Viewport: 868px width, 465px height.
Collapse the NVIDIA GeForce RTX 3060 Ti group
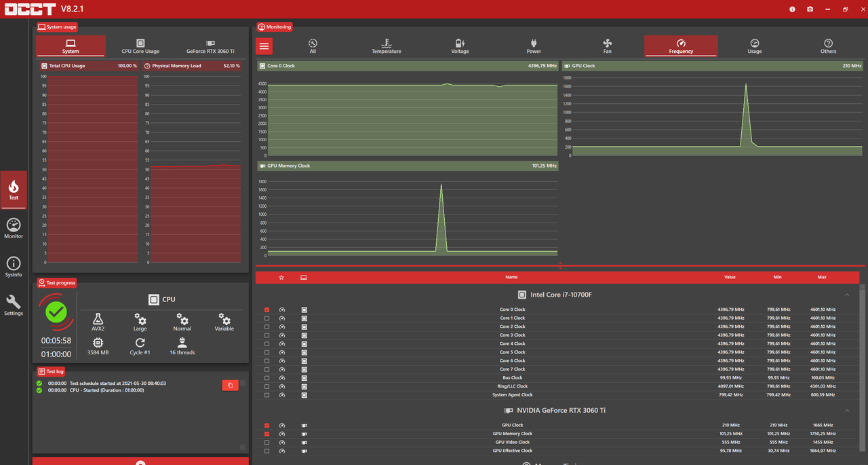(x=848, y=411)
